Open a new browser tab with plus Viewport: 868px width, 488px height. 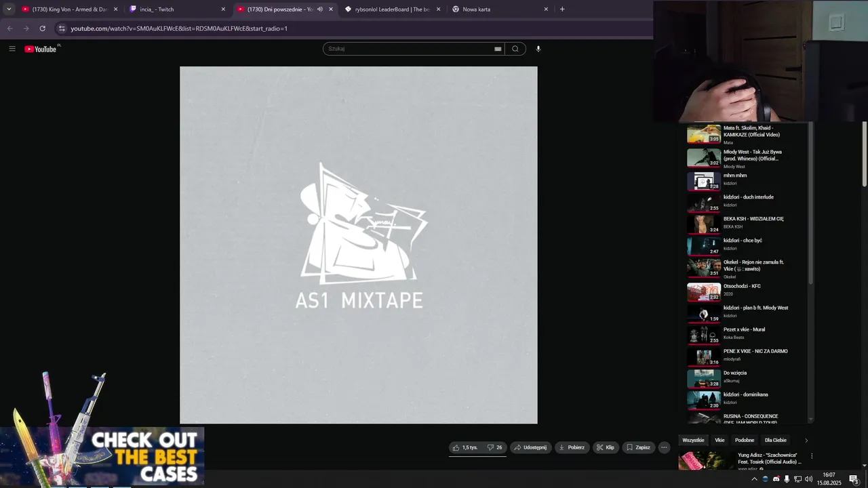(562, 9)
